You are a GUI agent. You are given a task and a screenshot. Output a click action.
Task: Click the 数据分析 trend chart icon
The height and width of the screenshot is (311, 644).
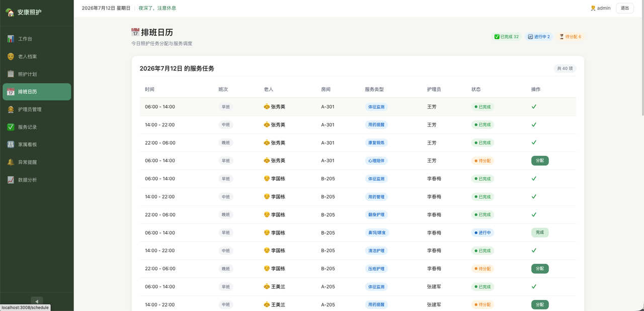(x=11, y=180)
